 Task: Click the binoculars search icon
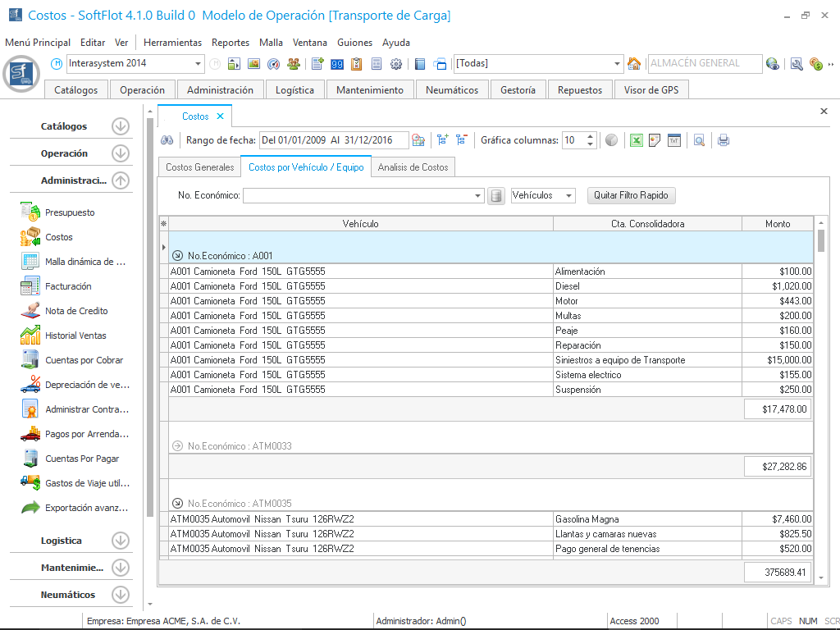(167, 140)
